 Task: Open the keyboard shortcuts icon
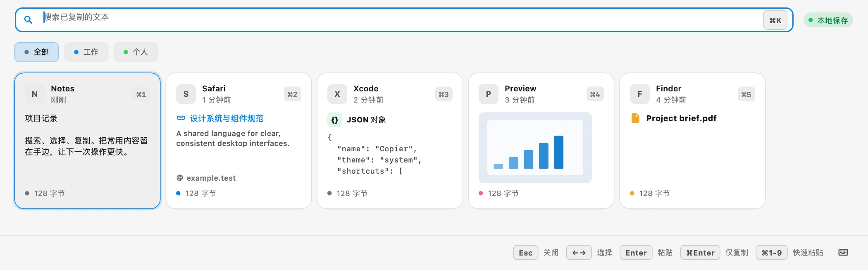tap(843, 253)
